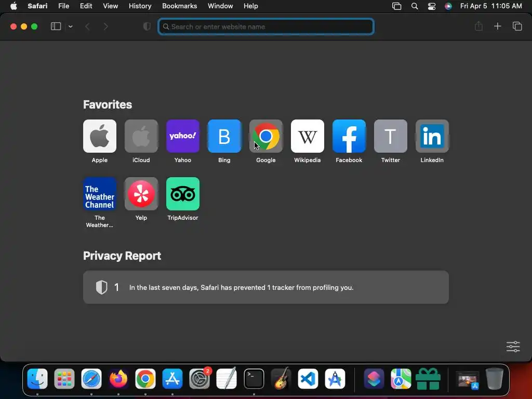Open App Store from the Dock
The image size is (532, 399).
(172, 379)
